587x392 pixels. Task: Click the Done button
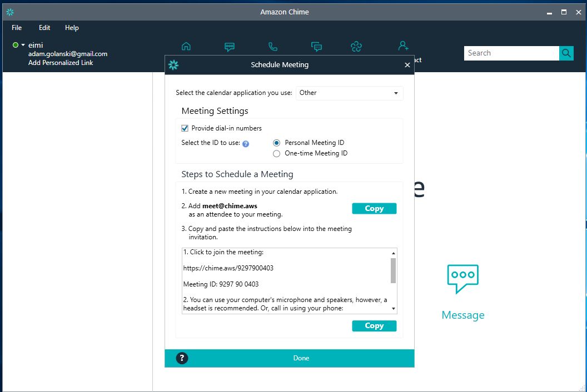click(x=301, y=358)
